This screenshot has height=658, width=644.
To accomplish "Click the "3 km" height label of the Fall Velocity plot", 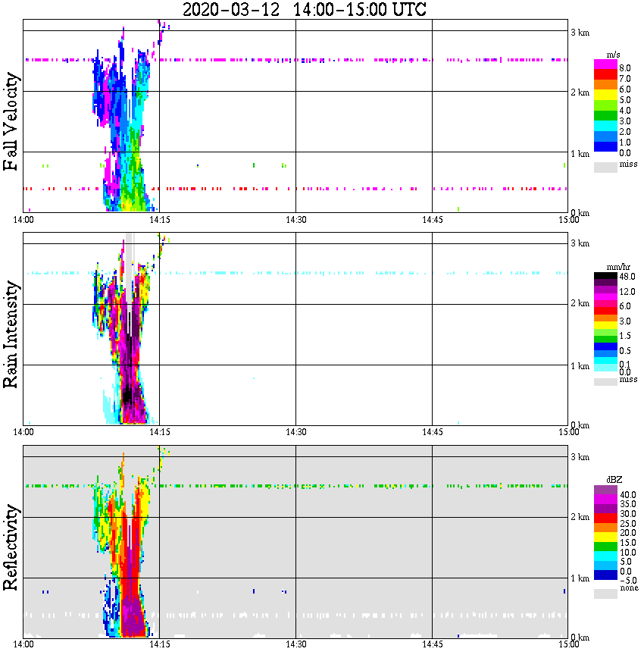I will [x=580, y=33].
